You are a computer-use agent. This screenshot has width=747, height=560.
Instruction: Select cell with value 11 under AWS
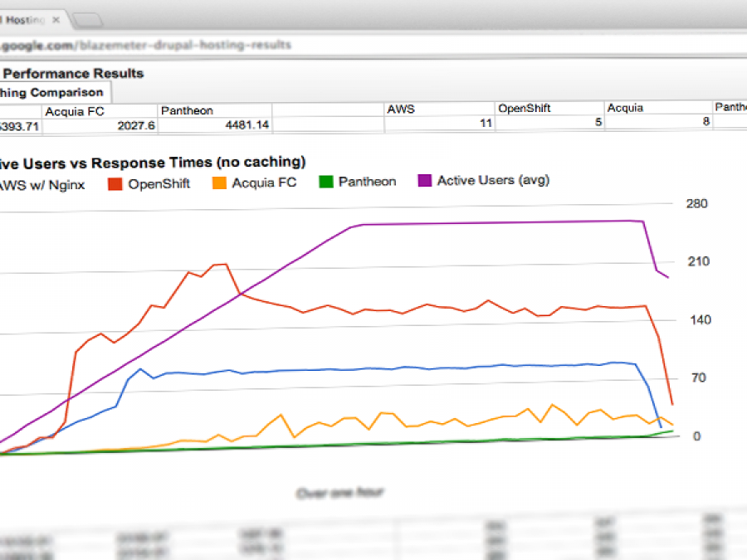tap(439, 124)
